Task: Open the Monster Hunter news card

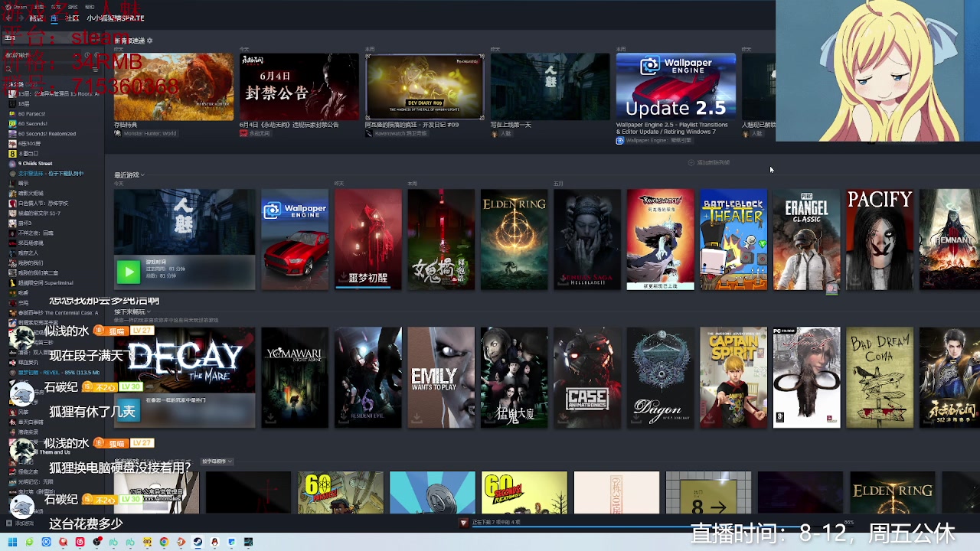Action: point(174,86)
